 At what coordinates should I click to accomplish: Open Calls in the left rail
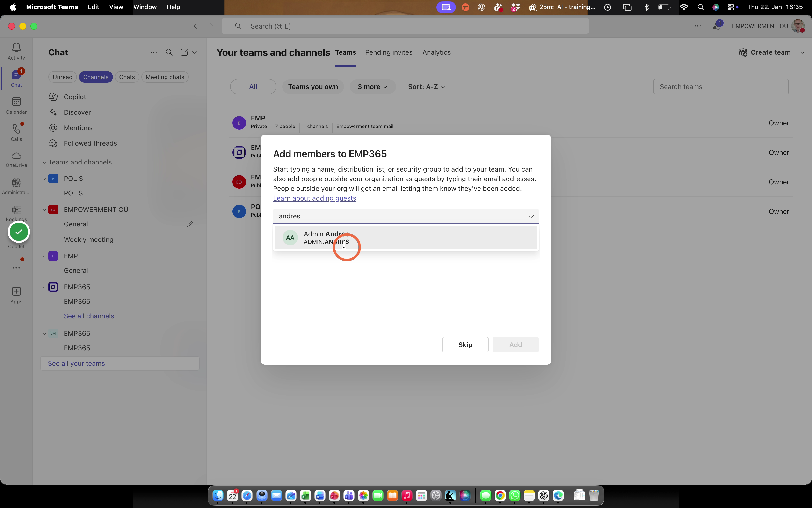click(16, 132)
